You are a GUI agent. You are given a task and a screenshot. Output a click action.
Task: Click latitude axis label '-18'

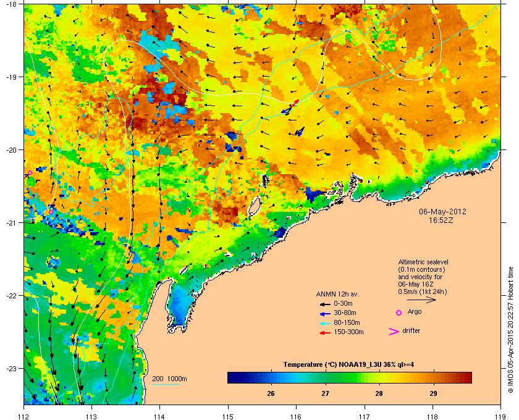coord(11,4)
